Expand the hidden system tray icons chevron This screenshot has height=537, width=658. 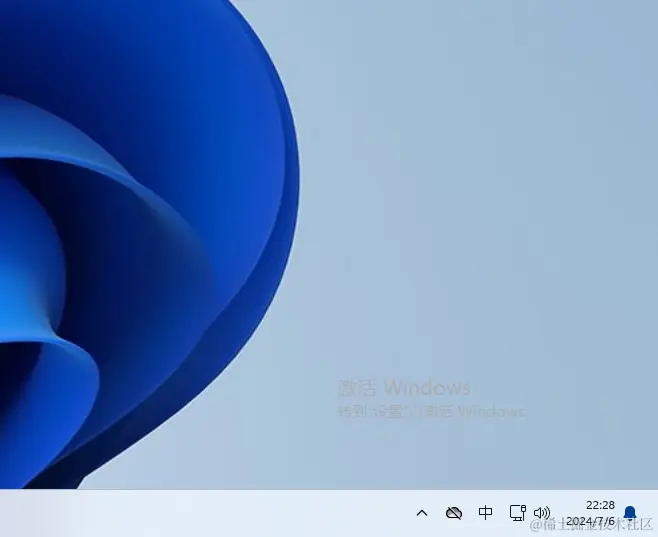[422, 513]
